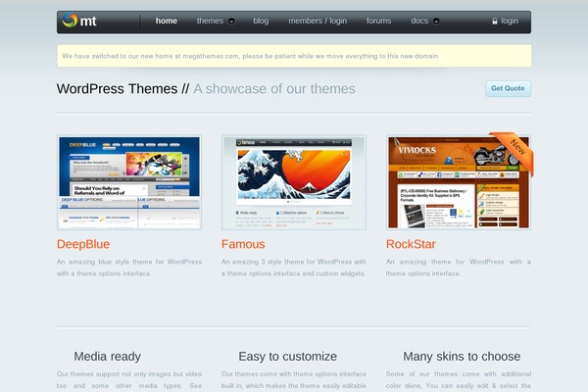
Task: Click the 'Easy to customize' heading
Action: tap(287, 357)
